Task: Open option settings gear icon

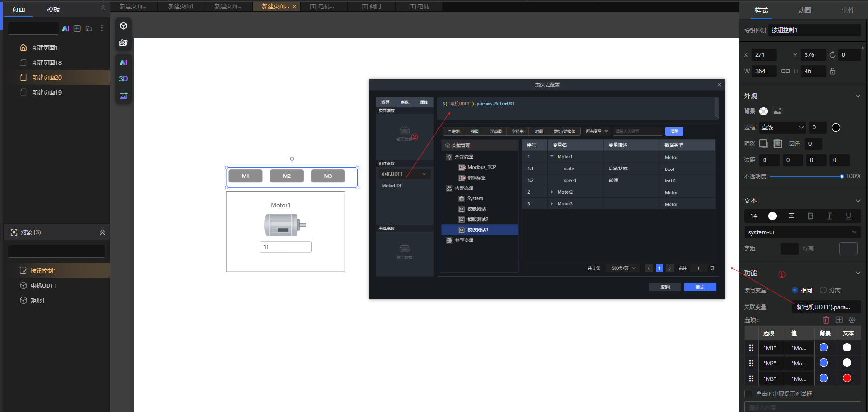Action: 852,320
